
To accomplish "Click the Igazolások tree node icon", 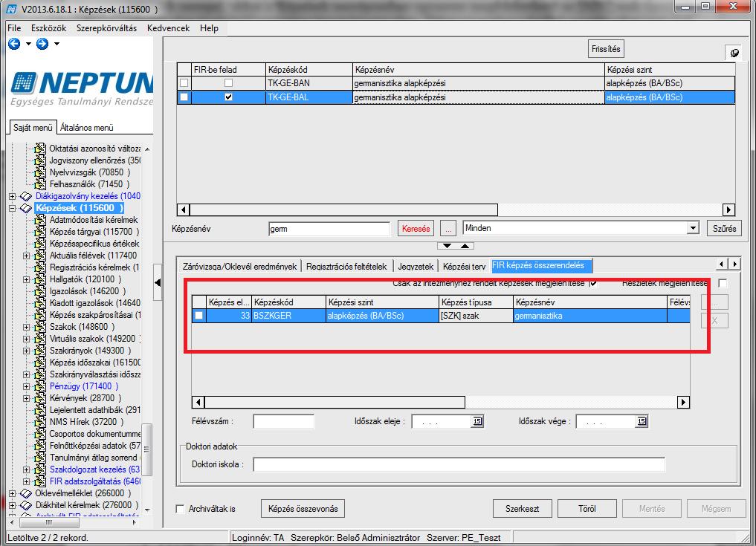I will click(40, 291).
